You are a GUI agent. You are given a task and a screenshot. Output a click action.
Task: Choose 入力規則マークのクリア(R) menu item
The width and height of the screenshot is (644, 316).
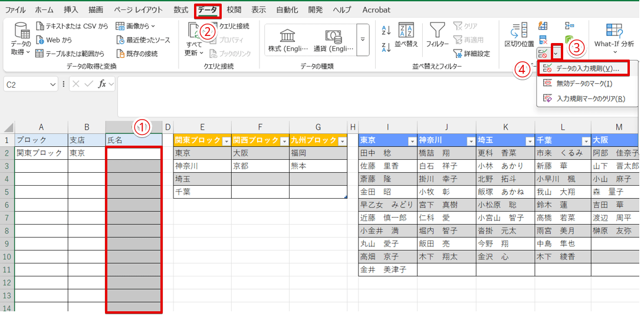[584, 98]
